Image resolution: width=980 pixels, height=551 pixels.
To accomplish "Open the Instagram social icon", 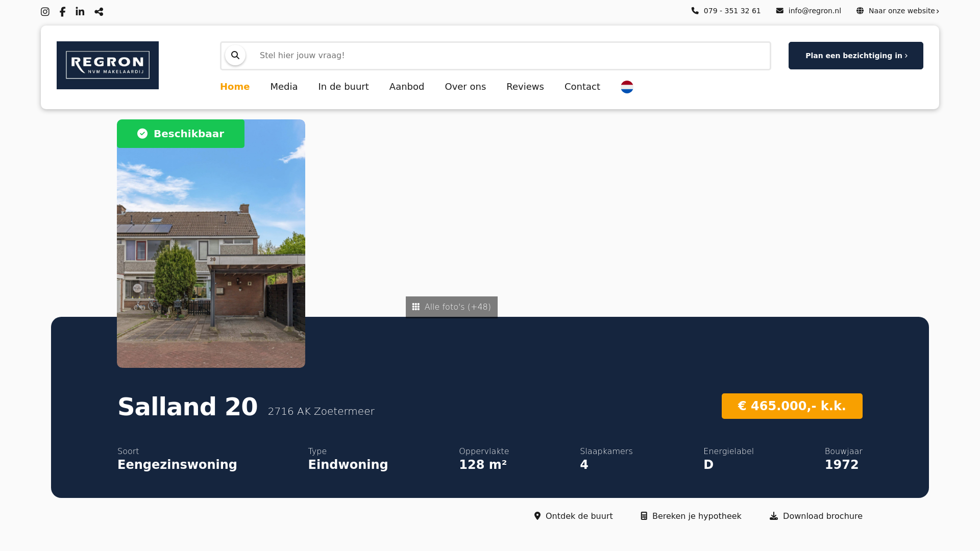I will point(45,12).
